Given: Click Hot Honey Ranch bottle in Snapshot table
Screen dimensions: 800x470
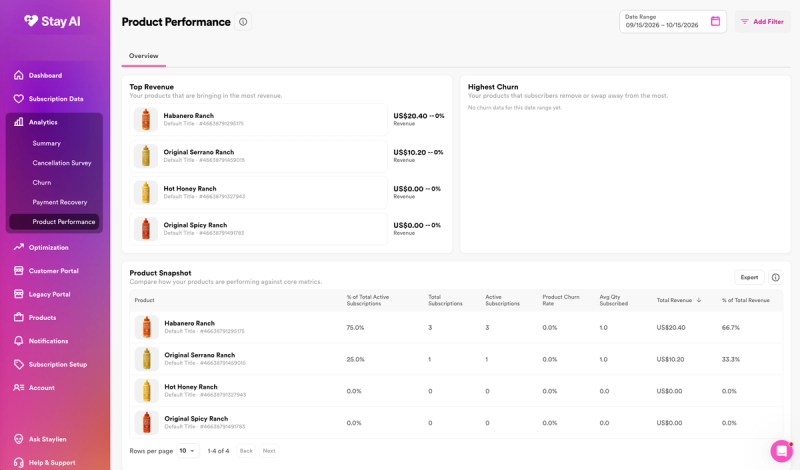Looking at the screenshot, I should (x=146, y=391).
